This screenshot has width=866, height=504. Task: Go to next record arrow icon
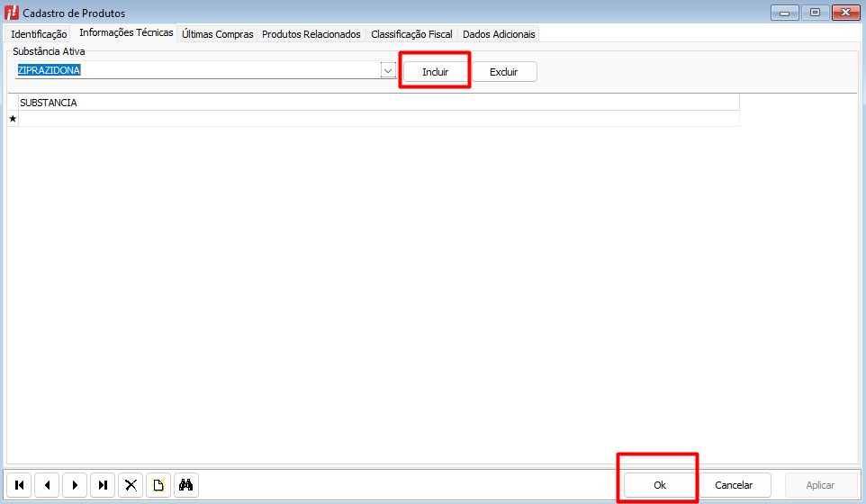(75, 485)
